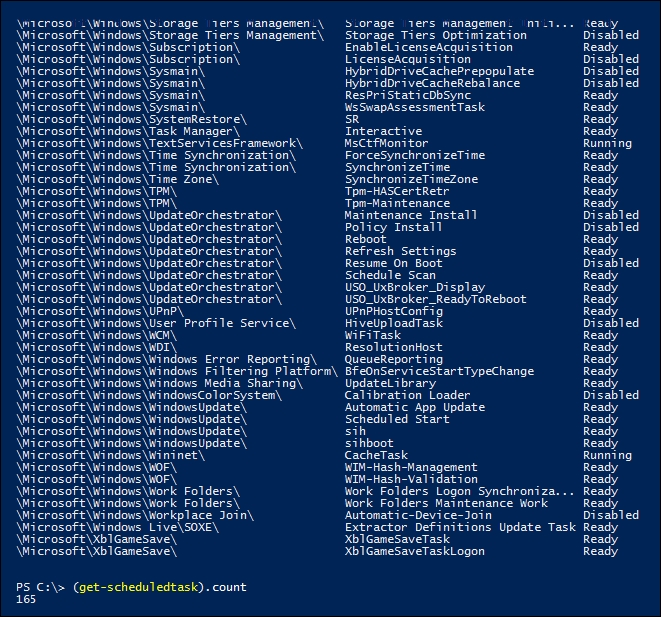The height and width of the screenshot is (617, 661).
Task: Select UPnPHostConfig task name
Action: tap(394, 311)
